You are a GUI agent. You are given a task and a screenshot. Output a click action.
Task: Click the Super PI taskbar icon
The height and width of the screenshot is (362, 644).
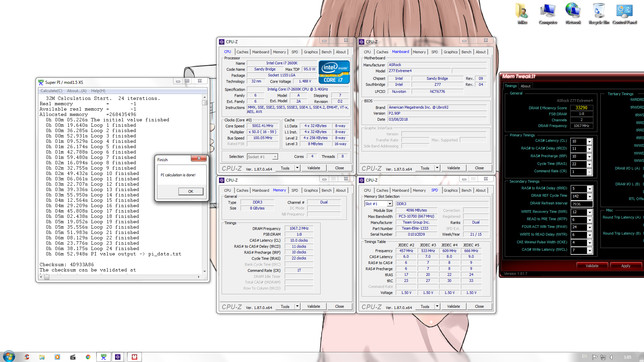[104, 357]
